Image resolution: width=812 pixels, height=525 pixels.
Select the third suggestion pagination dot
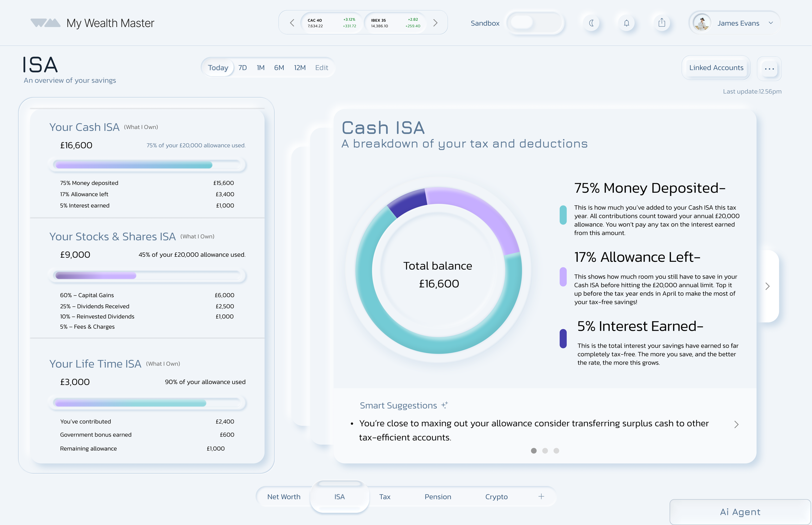coord(556,451)
